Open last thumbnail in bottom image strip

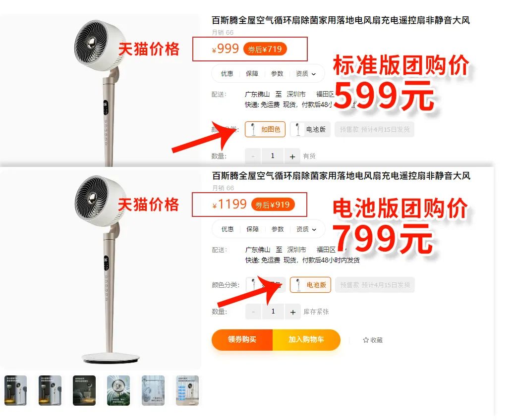coord(187,390)
